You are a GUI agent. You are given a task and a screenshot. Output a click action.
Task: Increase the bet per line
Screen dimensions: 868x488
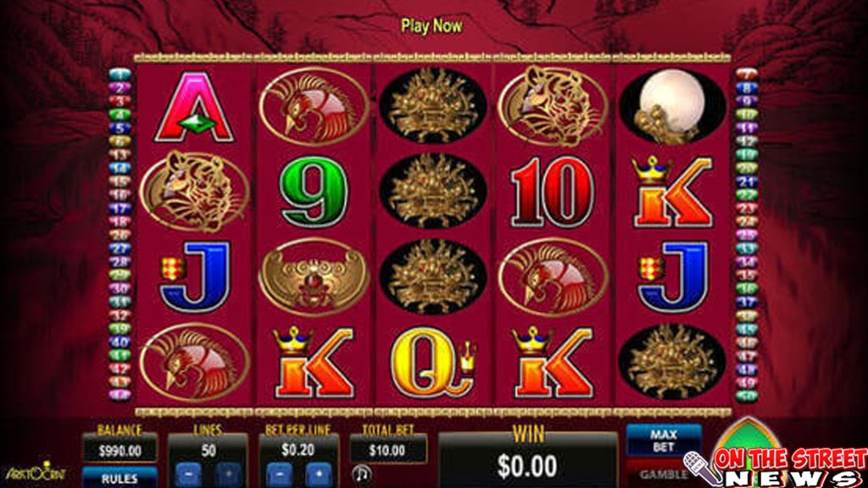point(319,475)
